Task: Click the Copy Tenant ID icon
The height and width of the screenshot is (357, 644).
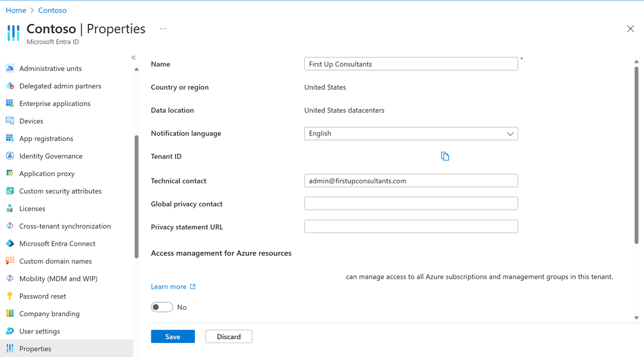Action: pyautogui.click(x=445, y=156)
